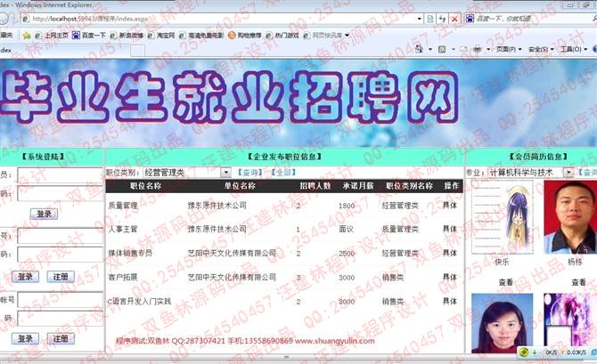
Task: Expand the 网页快讯库 dropdown arrow
Action: pyautogui.click(x=347, y=36)
